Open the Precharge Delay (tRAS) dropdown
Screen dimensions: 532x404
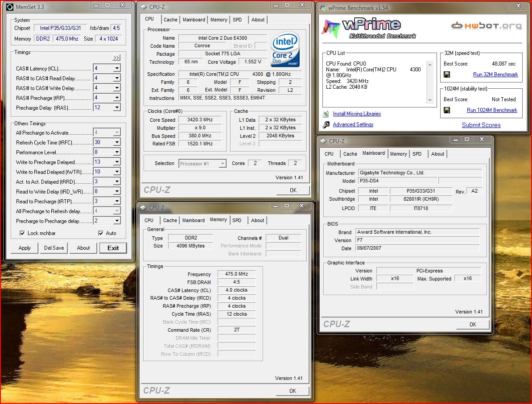(x=117, y=107)
